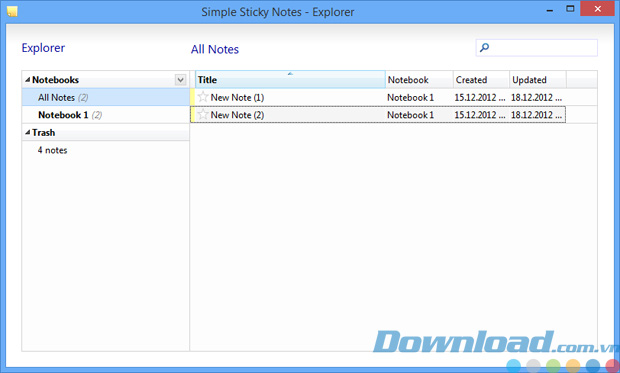
Task: Sort list by Notebook column header
Action: [x=419, y=80]
